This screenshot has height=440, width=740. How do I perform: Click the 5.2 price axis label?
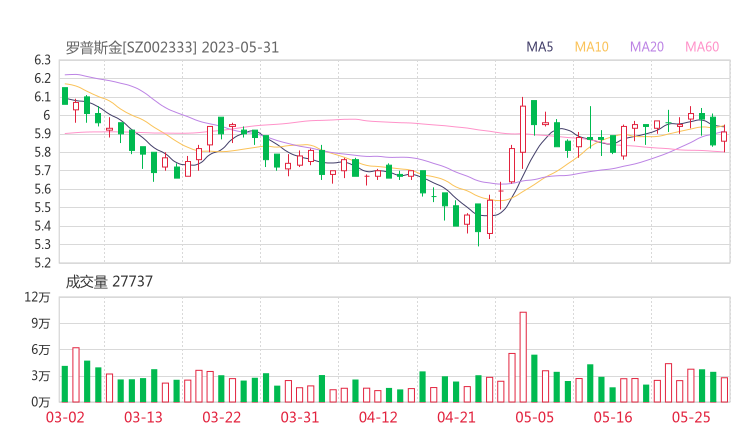click(x=41, y=263)
